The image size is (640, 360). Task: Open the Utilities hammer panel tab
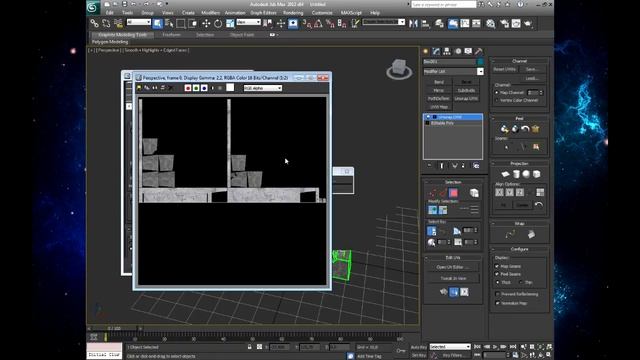pos(479,51)
